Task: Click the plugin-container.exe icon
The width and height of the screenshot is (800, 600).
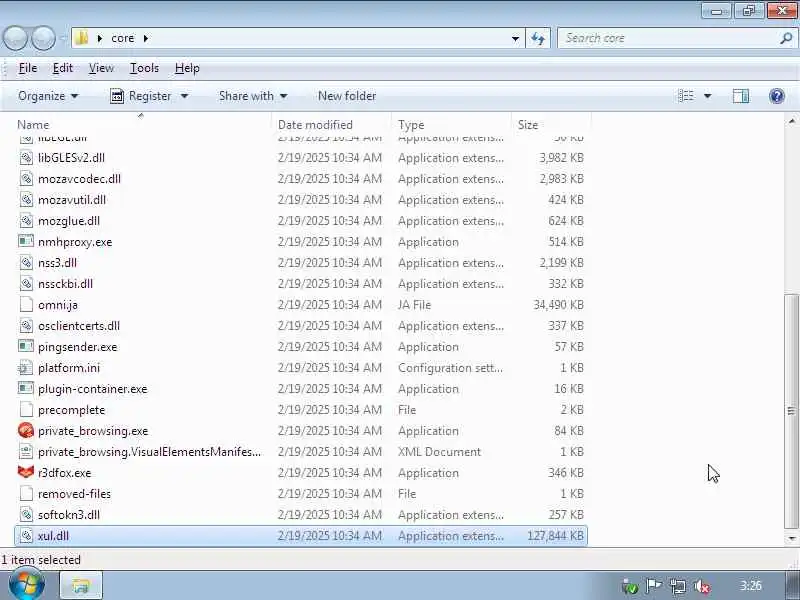Action: [26, 388]
